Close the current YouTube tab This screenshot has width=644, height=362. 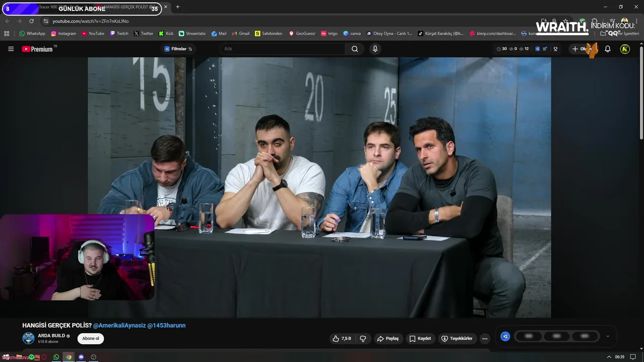pyautogui.click(x=166, y=7)
